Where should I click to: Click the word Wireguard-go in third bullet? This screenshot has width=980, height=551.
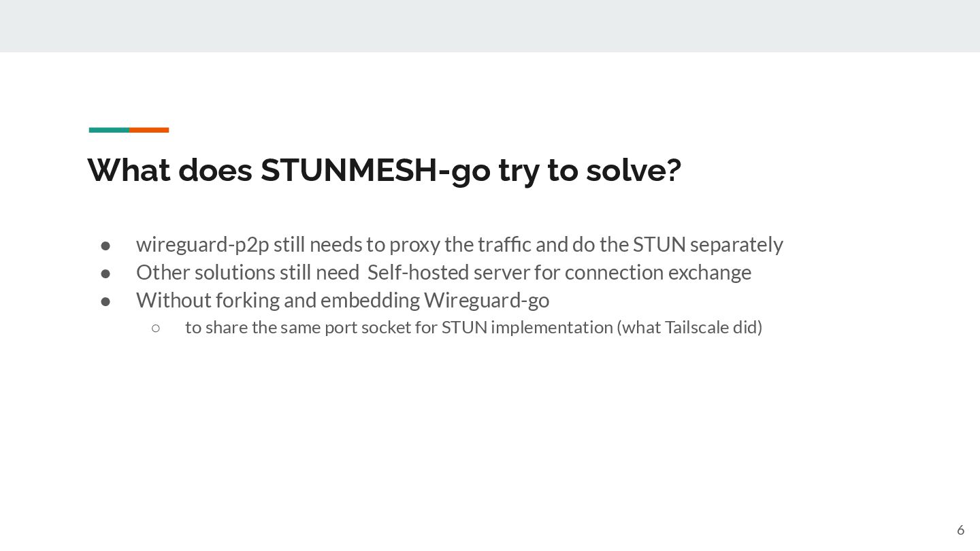[x=487, y=300]
